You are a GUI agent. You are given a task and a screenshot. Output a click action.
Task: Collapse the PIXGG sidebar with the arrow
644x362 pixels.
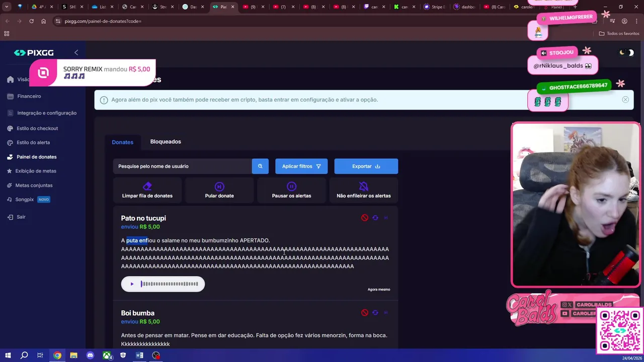[76, 52]
